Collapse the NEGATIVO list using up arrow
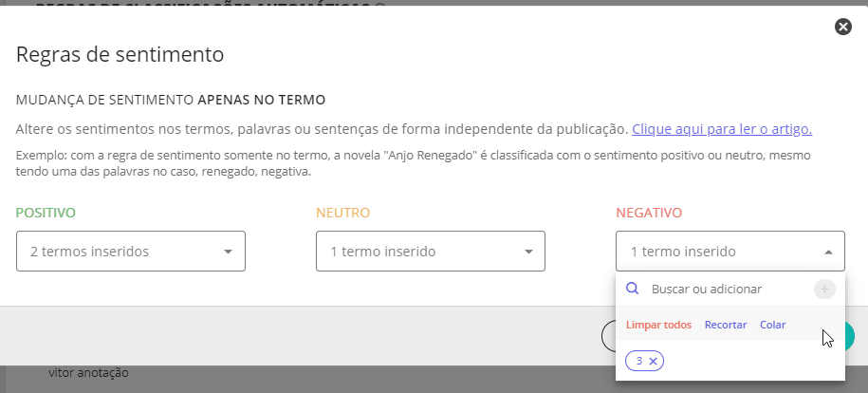The image size is (868, 393). (827, 252)
